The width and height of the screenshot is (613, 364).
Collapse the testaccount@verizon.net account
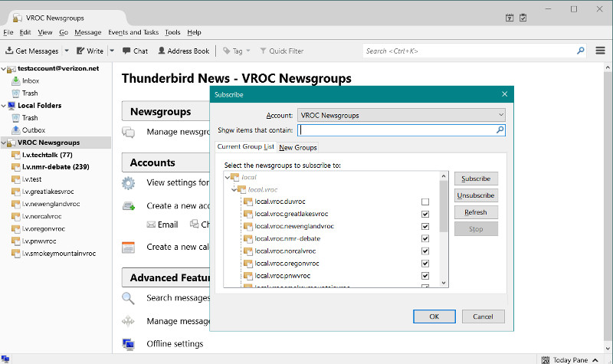tap(4, 69)
